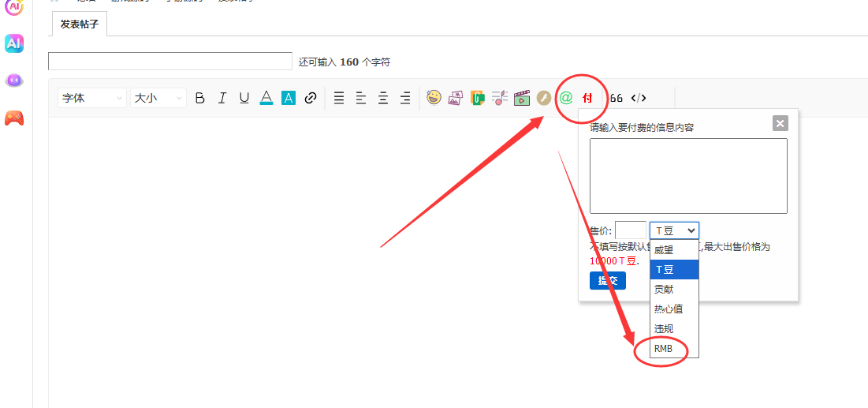The image size is (868, 408).
Task: Open the purple robot sidebar icon
Action: [x=14, y=80]
